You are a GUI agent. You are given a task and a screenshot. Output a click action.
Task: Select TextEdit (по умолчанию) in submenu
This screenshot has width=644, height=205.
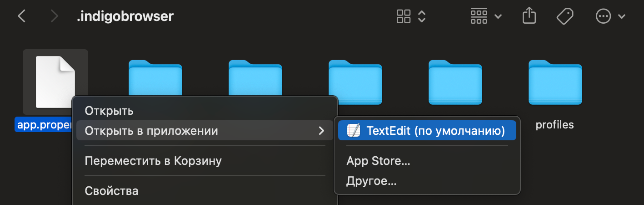tap(435, 131)
